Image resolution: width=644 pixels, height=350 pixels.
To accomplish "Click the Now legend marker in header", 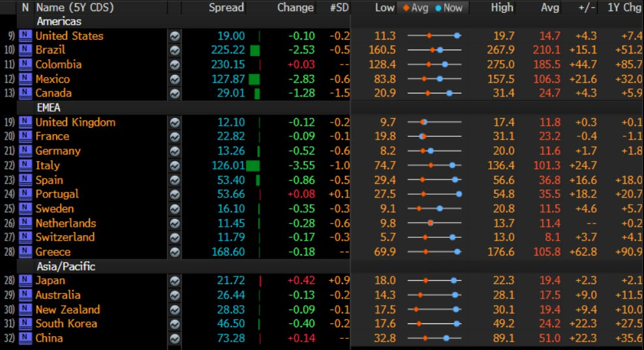I will point(449,8).
